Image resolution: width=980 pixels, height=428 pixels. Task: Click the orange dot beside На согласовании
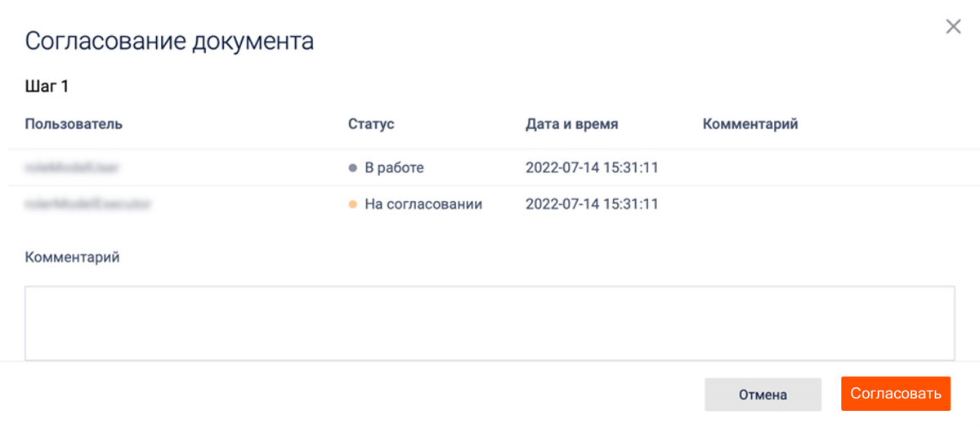pyautogui.click(x=353, y=204)
